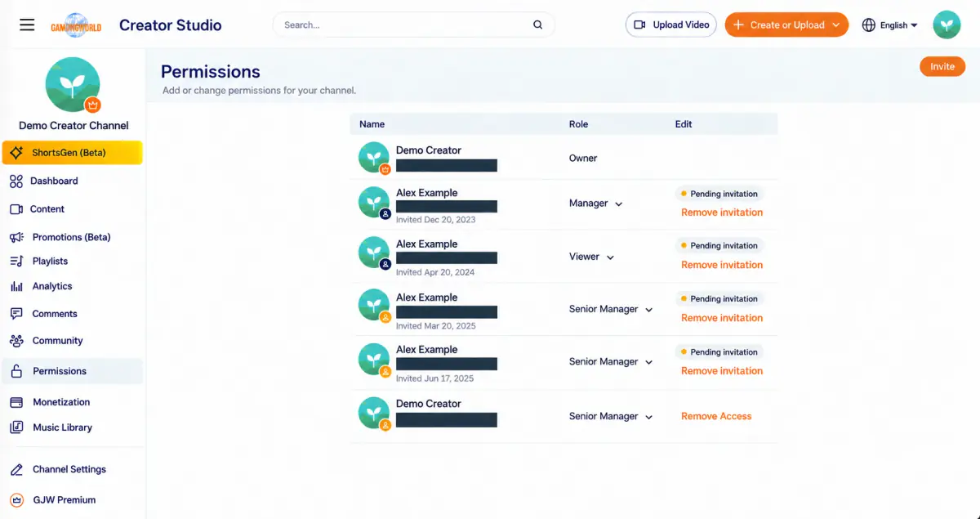
Task: Click Pending invitation badge in Viewer row
Action: pyautogui.click(x=719, y=245)
